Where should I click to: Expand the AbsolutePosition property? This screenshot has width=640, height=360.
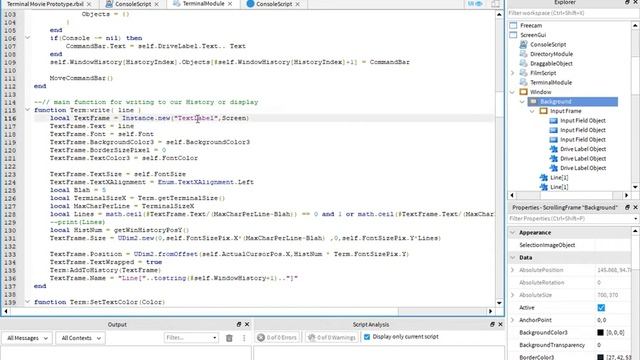pyautogui.click(x=513, y=270)
